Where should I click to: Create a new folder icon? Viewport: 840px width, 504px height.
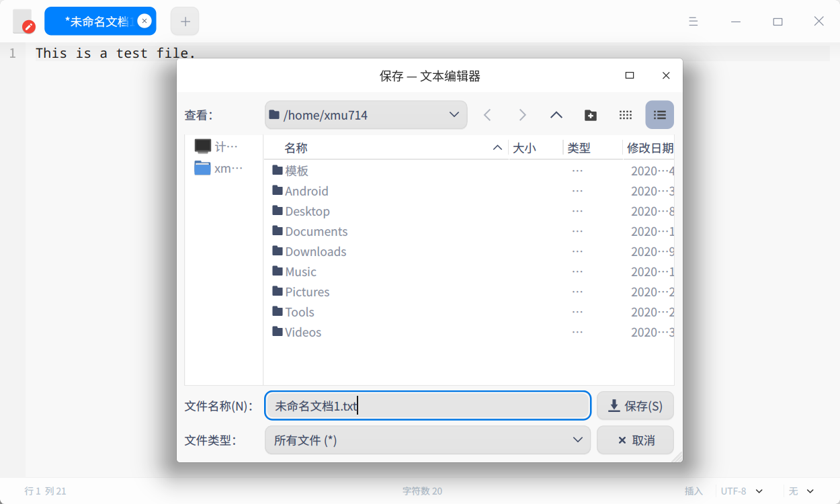point(591,115)
